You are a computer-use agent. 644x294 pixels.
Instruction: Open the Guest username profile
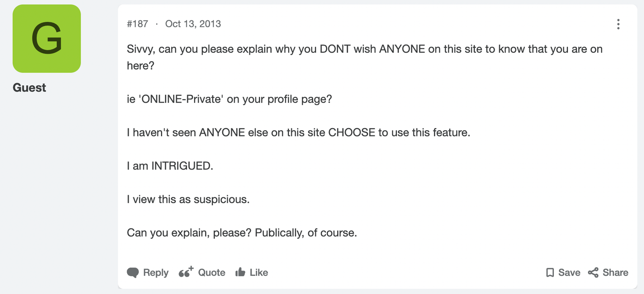(x=29, y=88)
